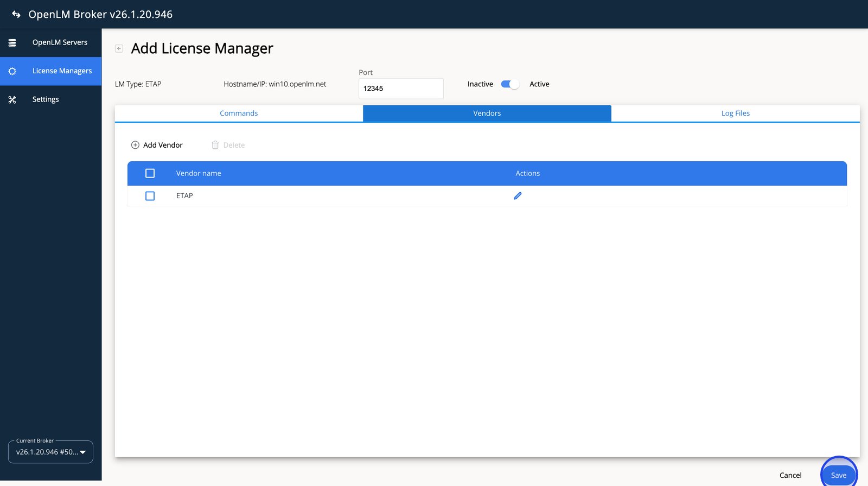The width and height of the screenshot is (868, 486).
Task: Click the pencil edit icon for ETAP
Action: (518, 196)
